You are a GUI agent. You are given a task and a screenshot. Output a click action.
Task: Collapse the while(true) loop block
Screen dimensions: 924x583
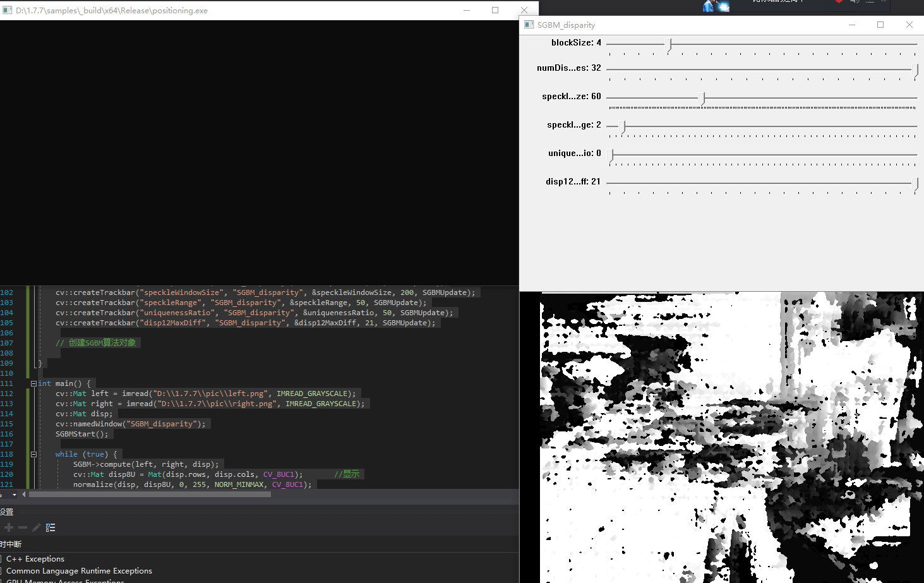click(33, 454)
